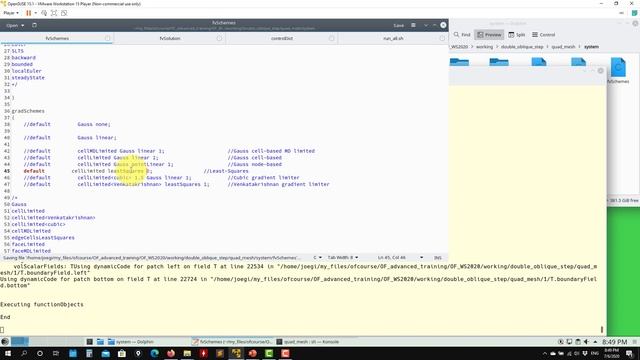The image size is (640, 360).
Task: Expand the KDE system tray hidden icons arrow
Action: click(x=595, y=342)
